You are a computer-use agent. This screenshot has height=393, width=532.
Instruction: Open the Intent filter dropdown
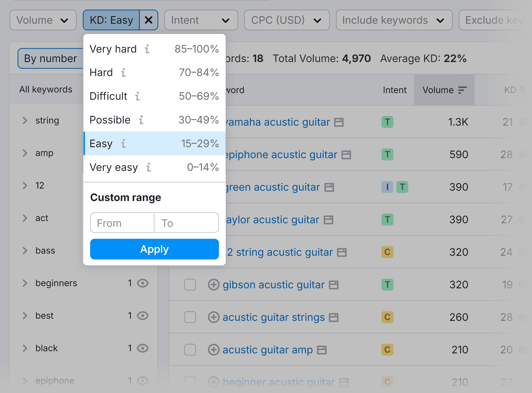click(201, 20)
